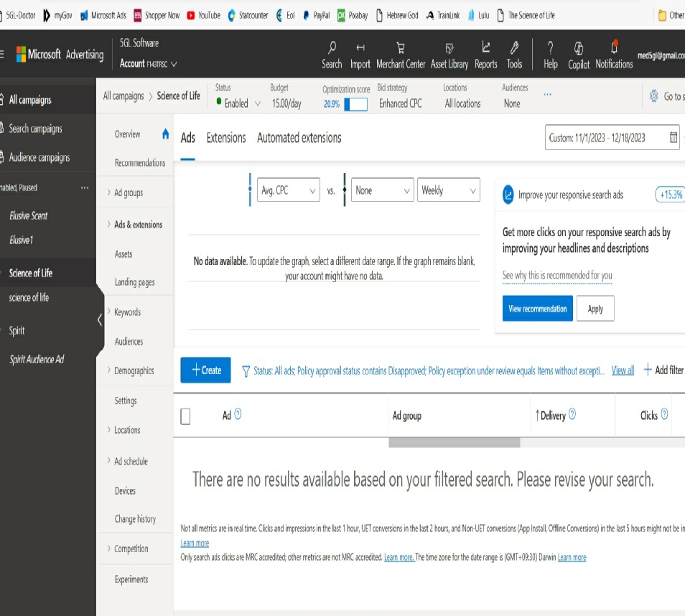Screen dimensions: 685x616
Task: Click the settings gear icon near Go to
Action: pyautogui.click(x=653, y=96)
